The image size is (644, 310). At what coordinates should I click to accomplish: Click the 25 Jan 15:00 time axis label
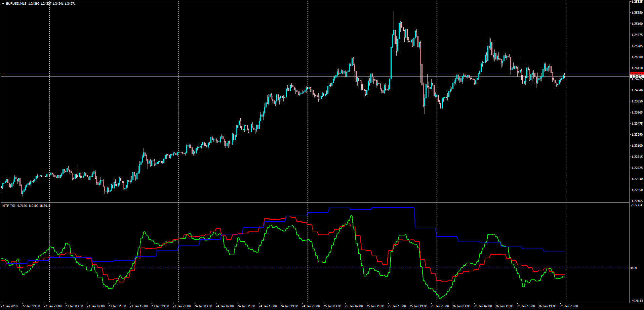[x=397, y=306]
